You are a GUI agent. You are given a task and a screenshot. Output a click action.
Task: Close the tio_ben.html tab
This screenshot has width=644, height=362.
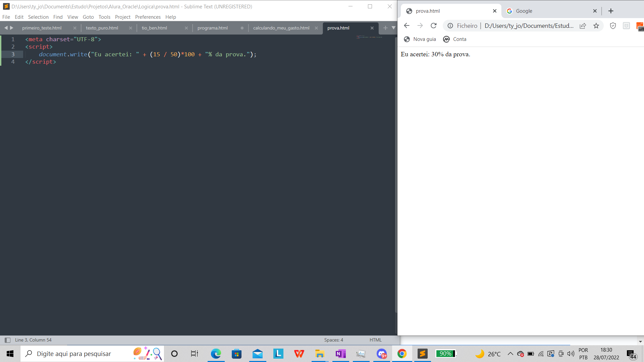[186, 28]
